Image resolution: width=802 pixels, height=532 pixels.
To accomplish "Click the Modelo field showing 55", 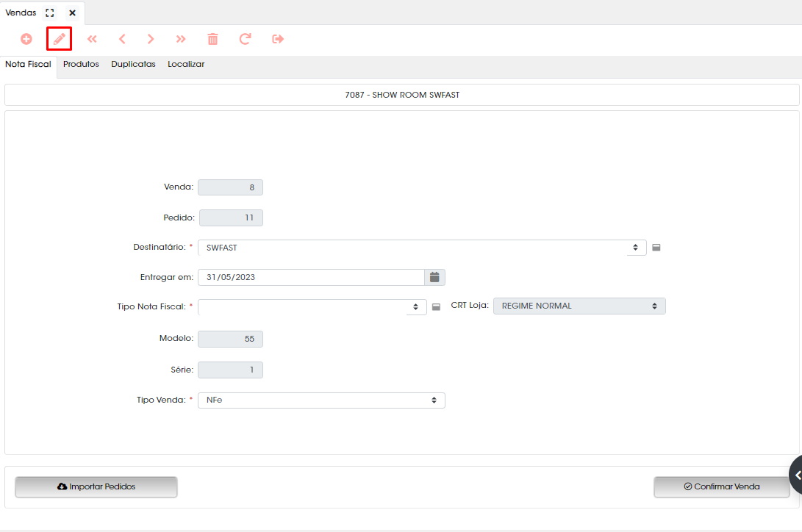I will pos(230,339).
